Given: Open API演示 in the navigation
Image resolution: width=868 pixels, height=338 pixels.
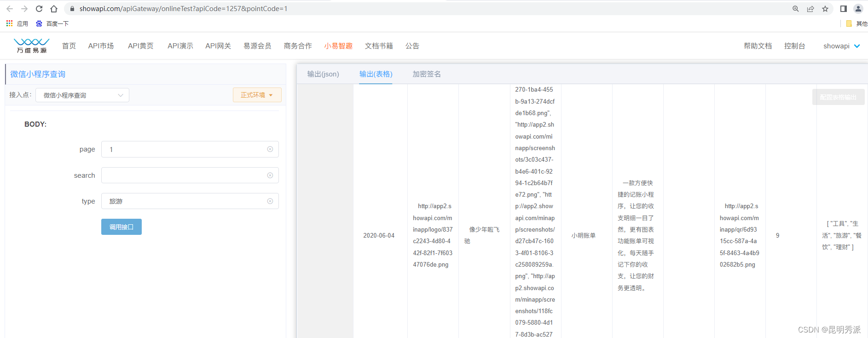Looking at the screenshot, I should point(180,46).
